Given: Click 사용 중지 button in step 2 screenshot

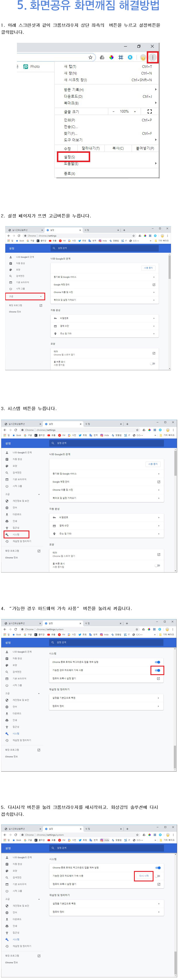Looking at the screenshot, I should pos(148,268).
